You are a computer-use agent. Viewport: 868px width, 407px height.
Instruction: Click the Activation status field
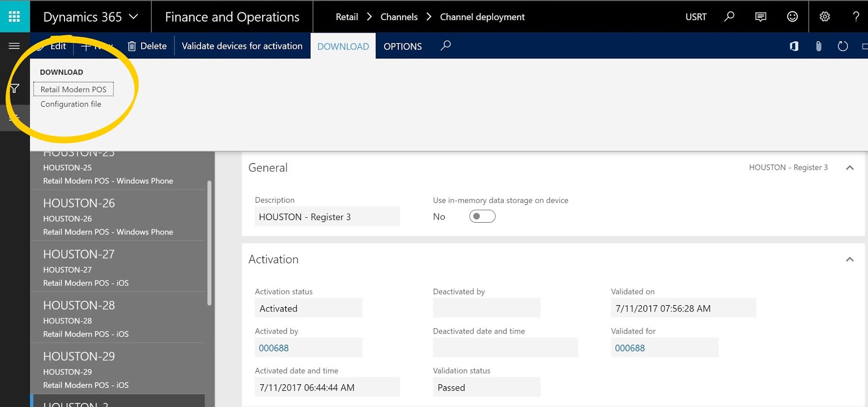click(x=308, y=308)
